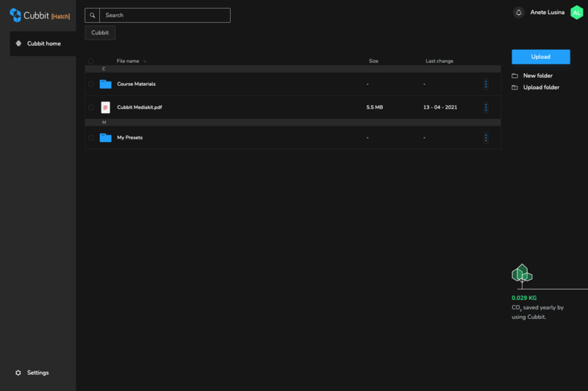Toggle the select-all files checkbox

(90, 61)
